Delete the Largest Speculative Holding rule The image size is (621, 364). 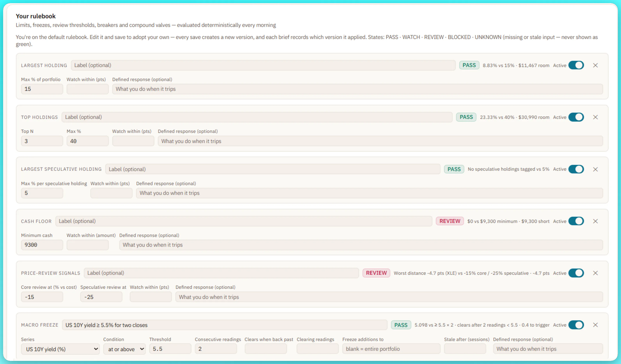pyautogui.click(x=595, y=169)
